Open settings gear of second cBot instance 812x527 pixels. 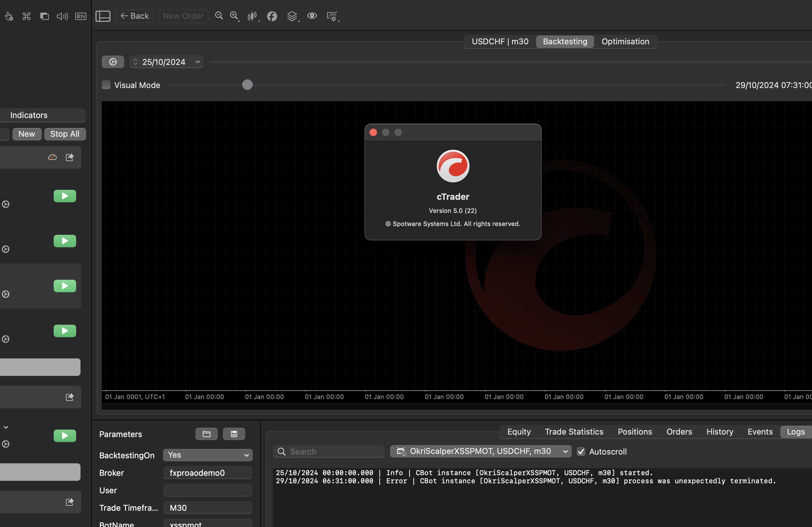(x=5, y=249)
